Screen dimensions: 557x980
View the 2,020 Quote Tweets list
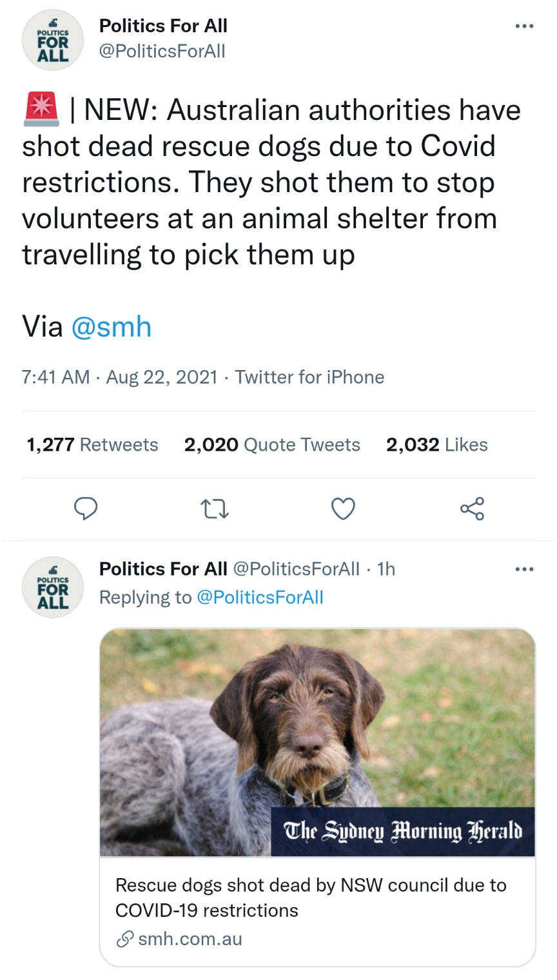272,445
